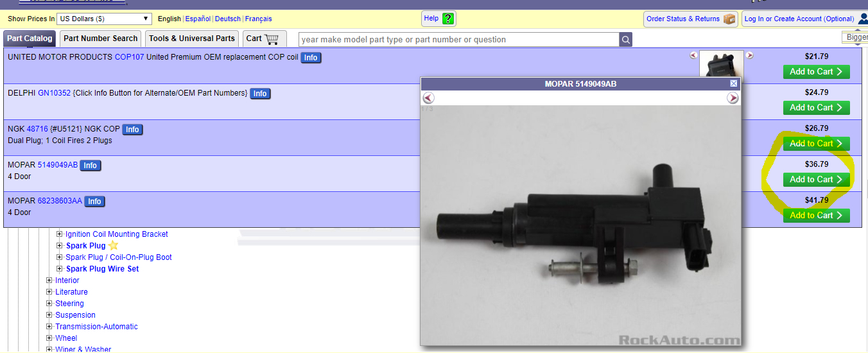868x353 pixels.
Task: Click the Help button
Action: coord(439,19)
